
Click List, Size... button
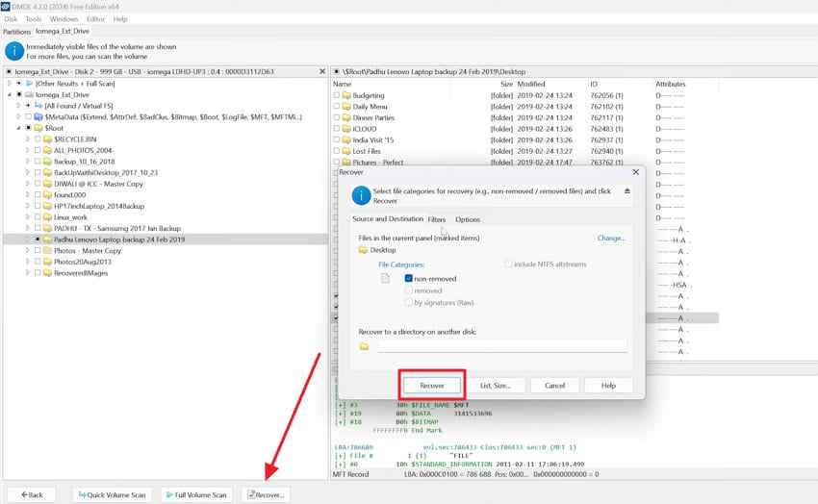(496, 386)
